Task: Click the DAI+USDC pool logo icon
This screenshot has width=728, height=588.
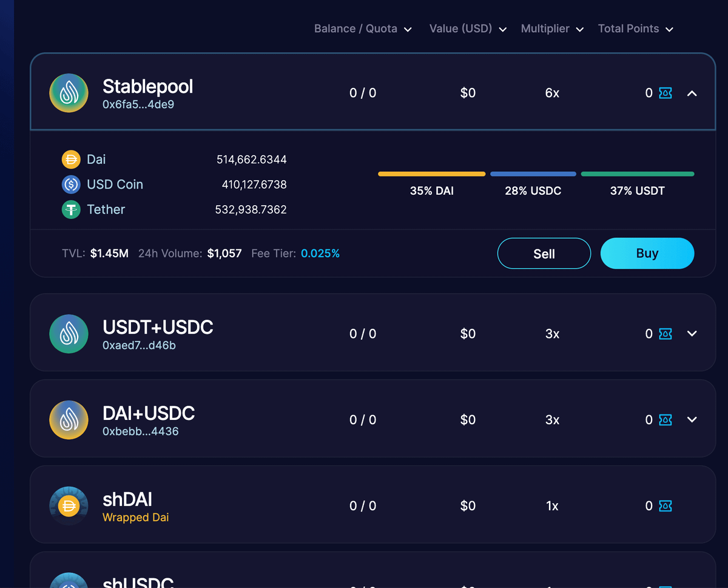Action: [x=69, y=420]
